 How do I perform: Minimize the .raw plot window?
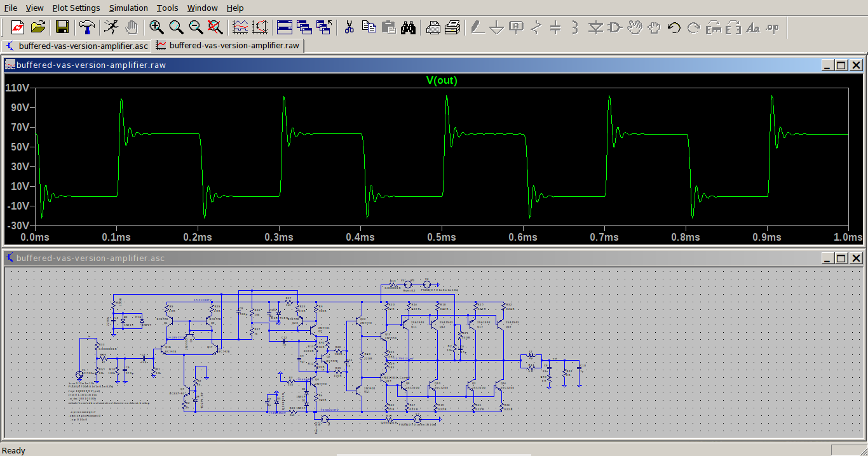coord(827,65)
